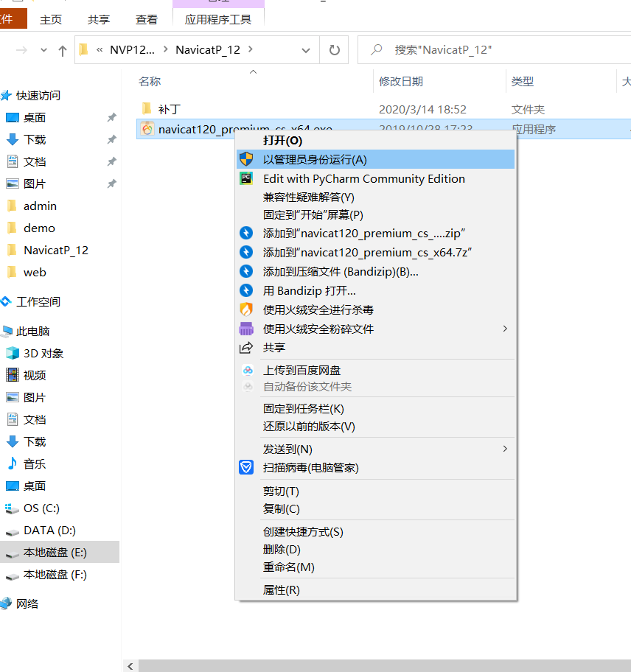
Task: Click Bandizip icon beside add to .zip entry
Action: pos(246,233)
